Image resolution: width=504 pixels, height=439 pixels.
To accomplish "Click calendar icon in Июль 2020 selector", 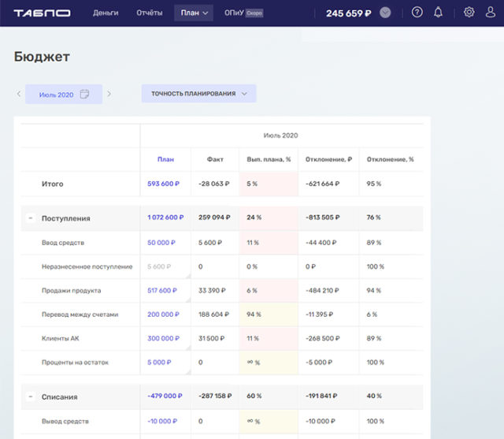I will [x=85, y=95].
